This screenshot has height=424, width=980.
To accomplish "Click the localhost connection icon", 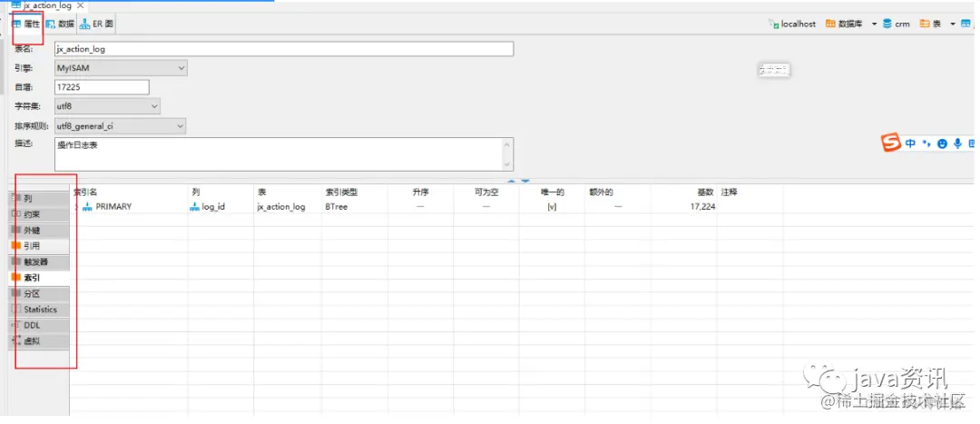I will point(774,24).
